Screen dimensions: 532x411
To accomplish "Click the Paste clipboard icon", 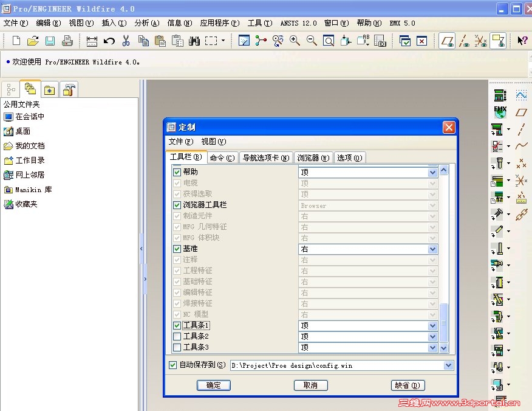I will tap(160, 41).
